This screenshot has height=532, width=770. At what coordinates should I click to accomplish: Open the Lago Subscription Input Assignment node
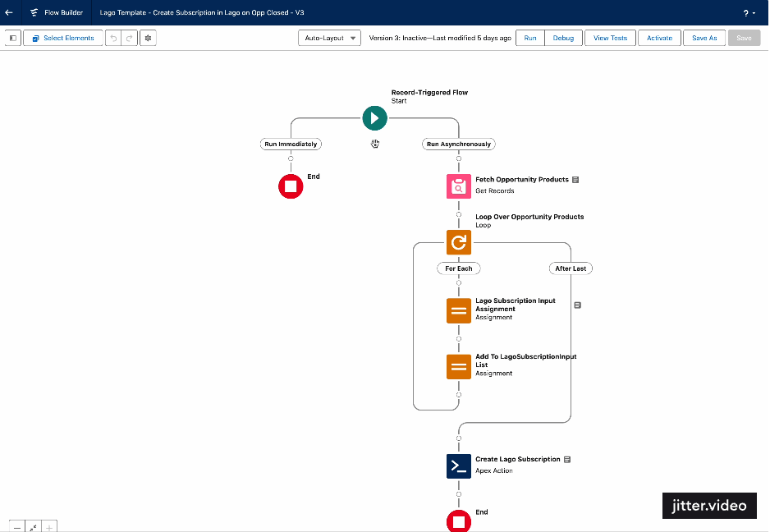coord(458,310)
